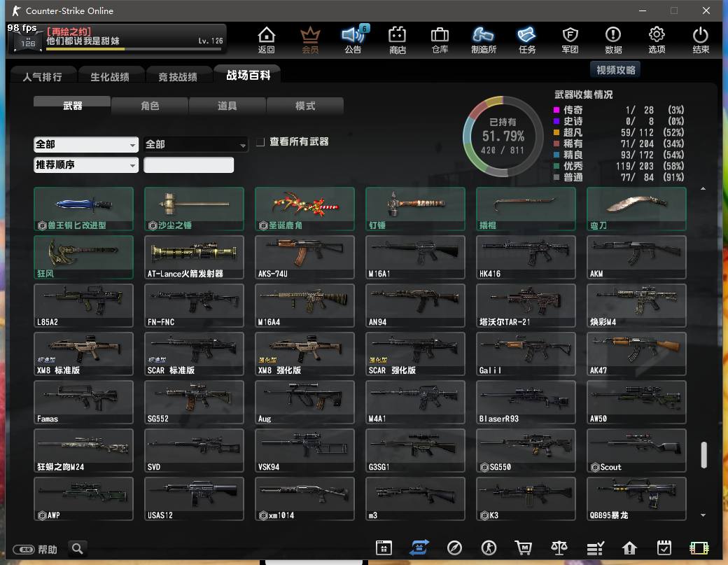Open the 任务 missions icon
The image size is (728, 565).
(526, 40)
